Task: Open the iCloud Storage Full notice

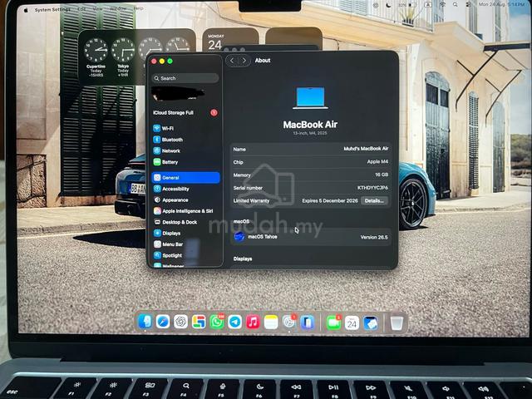Action: pyautogui.click(x=185, y=113)
